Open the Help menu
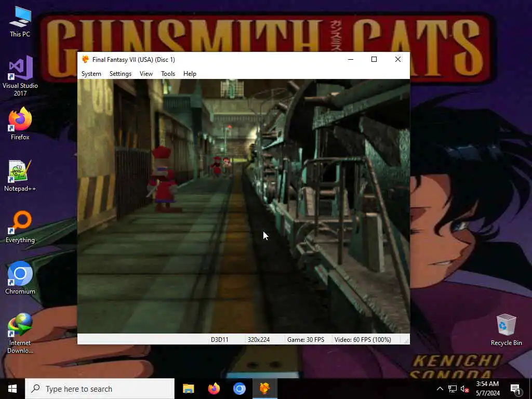 (190, 74)
